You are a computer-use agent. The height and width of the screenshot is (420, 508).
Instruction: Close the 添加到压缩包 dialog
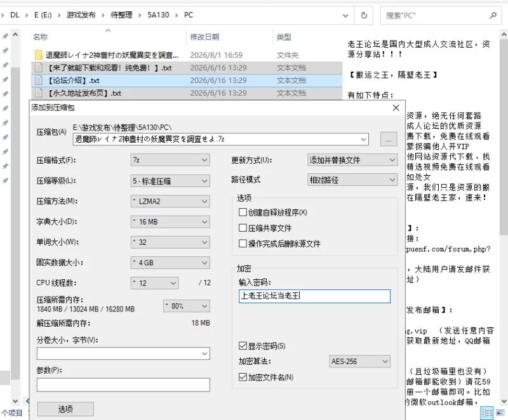tap(396, 108)
